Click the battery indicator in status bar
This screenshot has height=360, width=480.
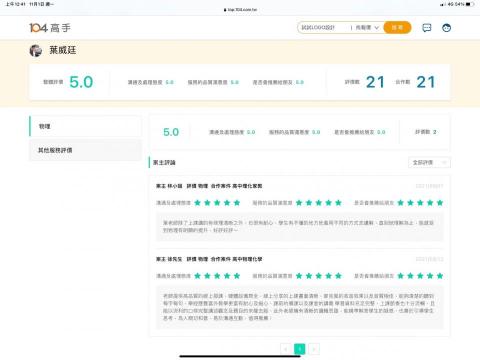tap(470, 4)
